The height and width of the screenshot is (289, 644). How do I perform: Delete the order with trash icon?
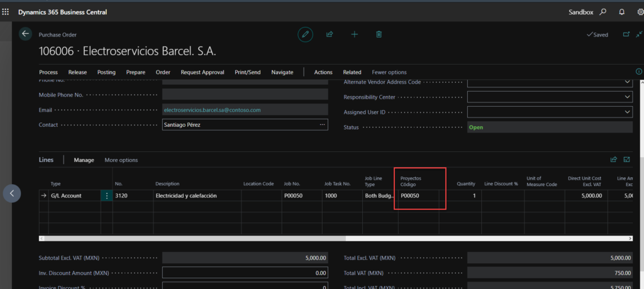point(379,35)
